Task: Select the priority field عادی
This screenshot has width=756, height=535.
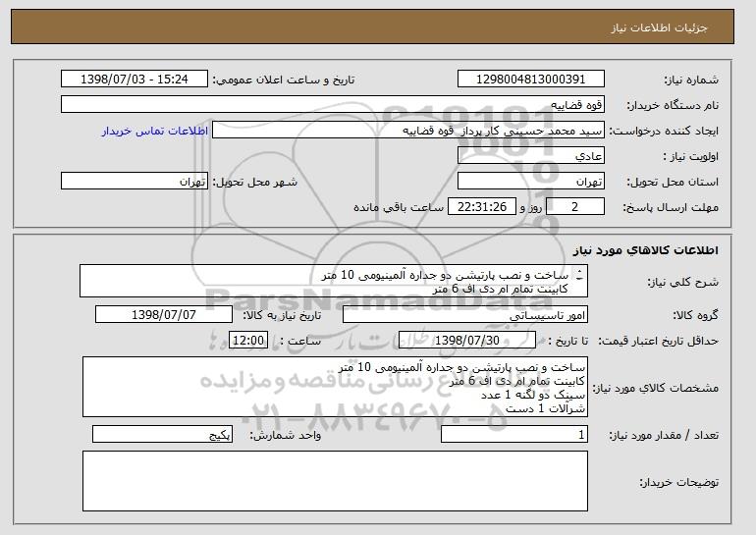Action: (x=531, y=156)
